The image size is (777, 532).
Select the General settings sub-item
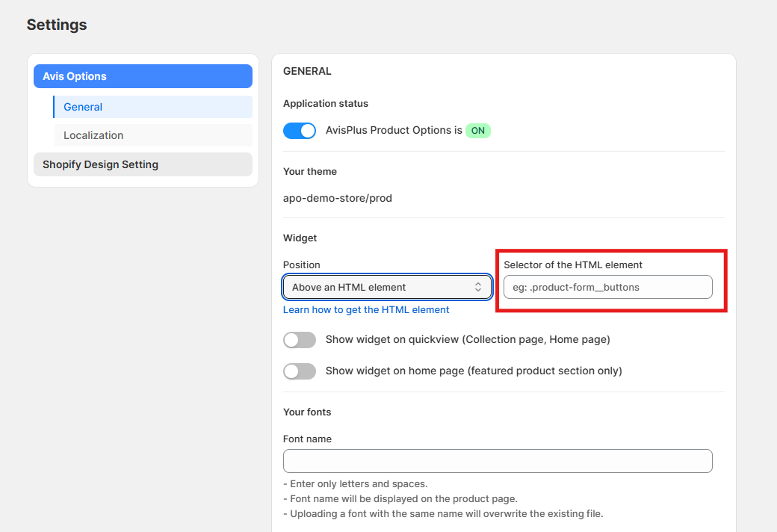pos(152,107)
